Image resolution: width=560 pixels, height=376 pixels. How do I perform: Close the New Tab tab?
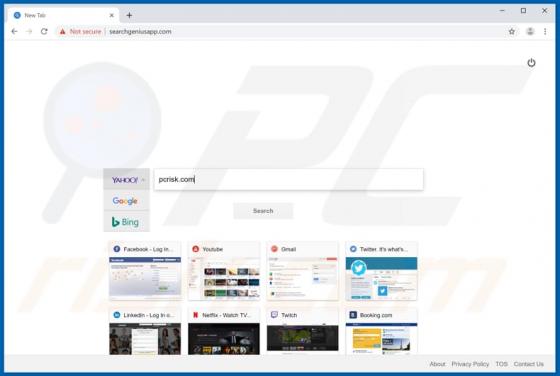tap(111, 15)
